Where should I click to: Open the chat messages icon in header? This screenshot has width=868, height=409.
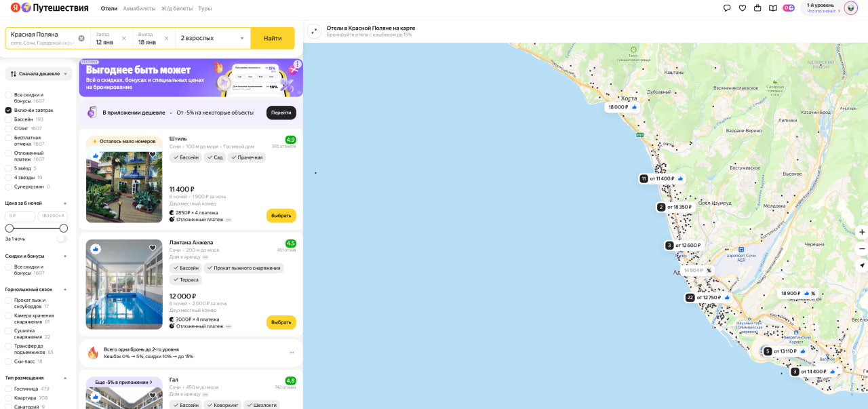coord(727,8)
